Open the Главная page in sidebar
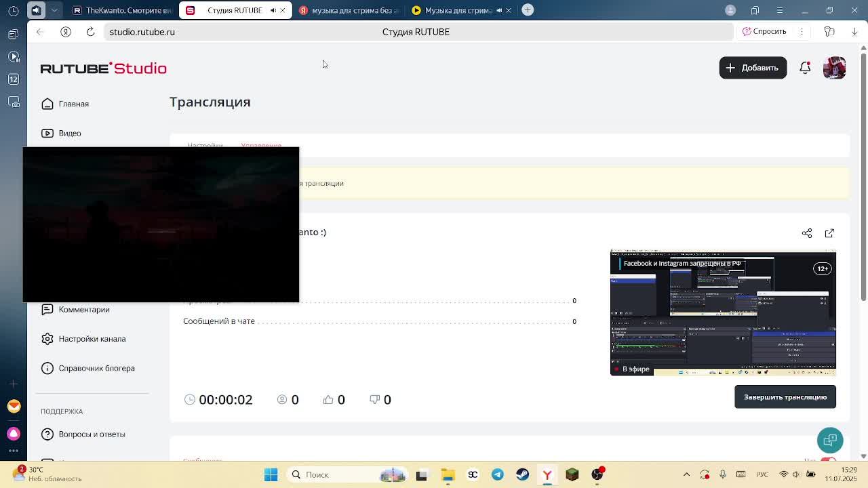The width and height of the screenshot is (868, 488). pos(65,104)
